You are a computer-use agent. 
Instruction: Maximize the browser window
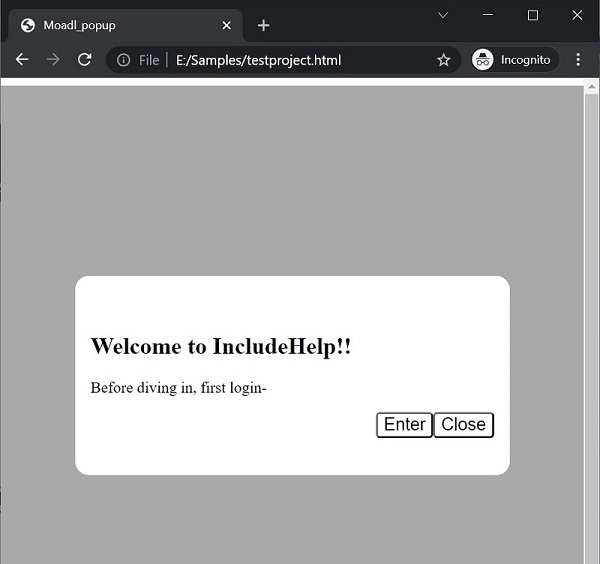tap(533, 15)
